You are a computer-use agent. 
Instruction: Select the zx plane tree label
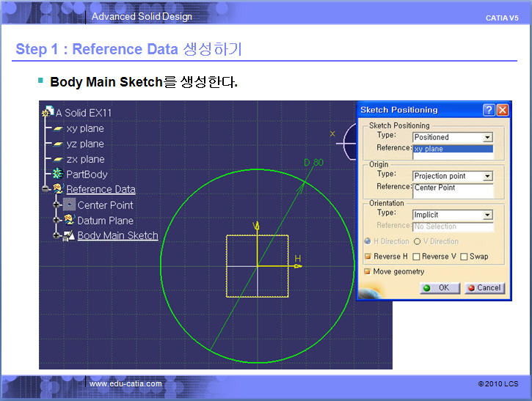tap(86, 159)
